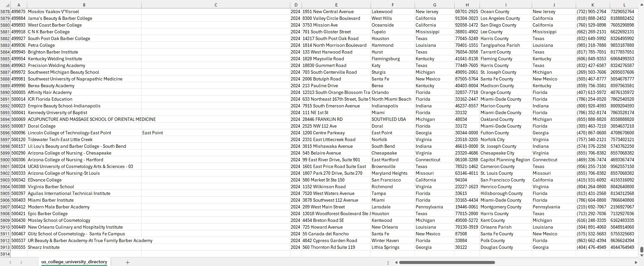644x266 pixels.
Task: Click the next sheet navigation arrow
Action: (x=21, y=262)
